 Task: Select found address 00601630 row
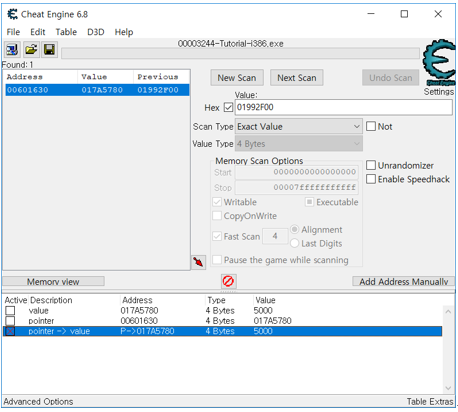pos(97,90)
